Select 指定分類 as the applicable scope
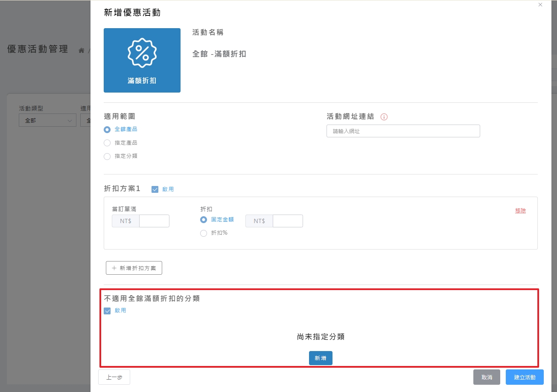Viewport: 557px width, 392px height. click(x=107, y=156)
